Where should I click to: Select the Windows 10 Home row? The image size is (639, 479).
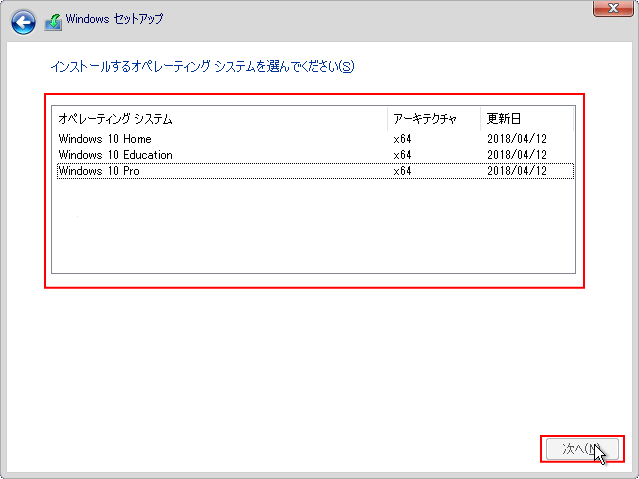pos(315,139)
